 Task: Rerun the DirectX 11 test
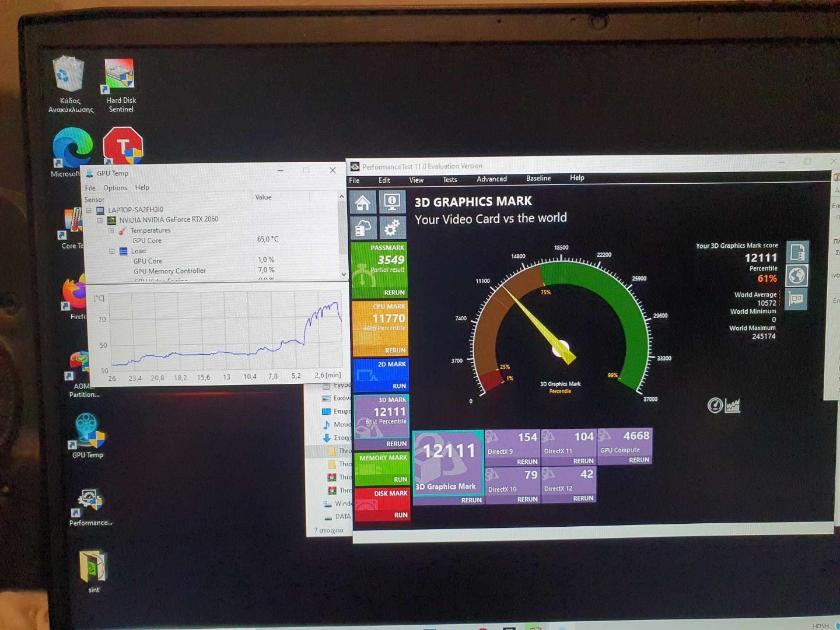(583, 461)
